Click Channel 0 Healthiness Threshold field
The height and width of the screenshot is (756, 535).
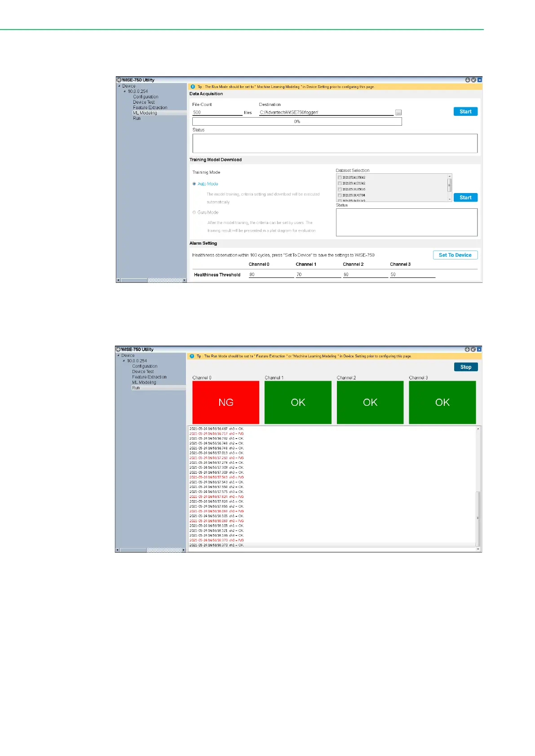271,275
